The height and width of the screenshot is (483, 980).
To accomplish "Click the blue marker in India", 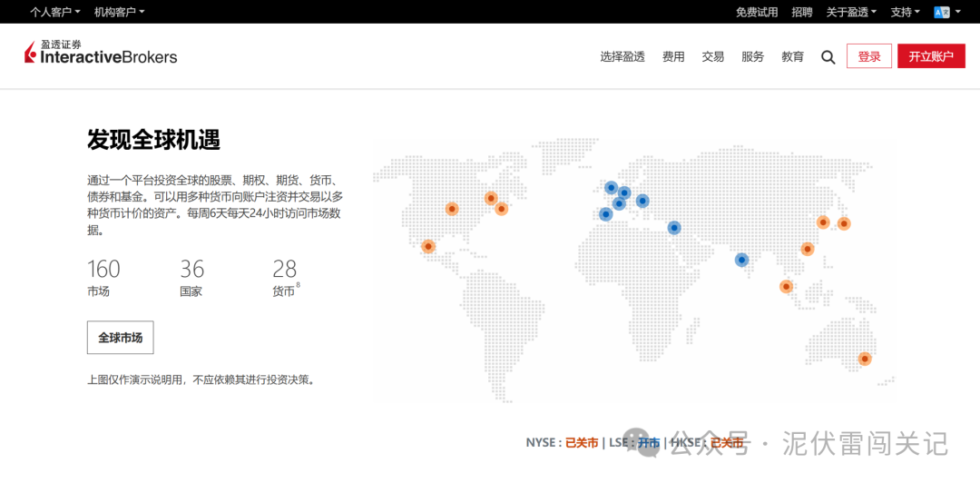I will pos(741,260).
